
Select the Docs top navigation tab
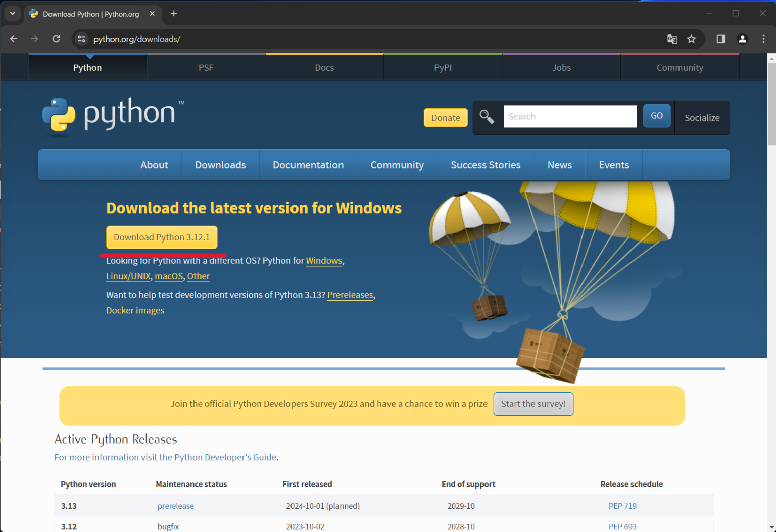pos(324,67)
